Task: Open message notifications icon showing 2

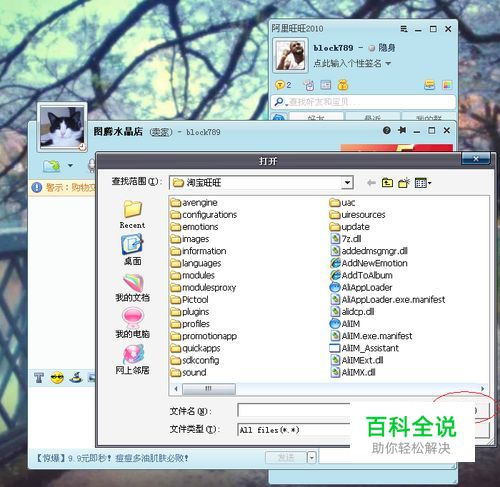Action: click(283, 85)
